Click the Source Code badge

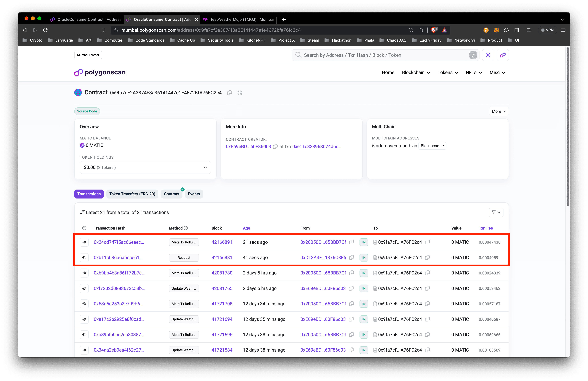tap(87, 111)
